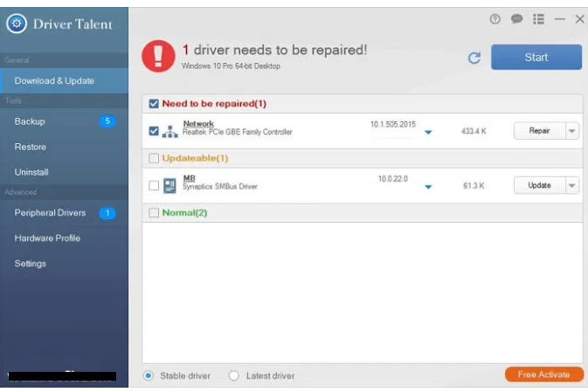Click the 433.4 K file size
The height and width of the screenshot is (392, 588).
474,131
